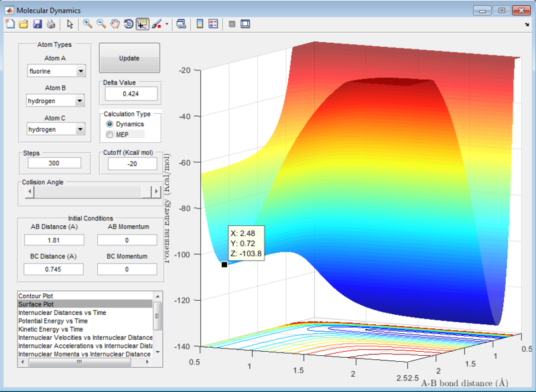Toggle the Data Cursor tool

click(142, 24)
